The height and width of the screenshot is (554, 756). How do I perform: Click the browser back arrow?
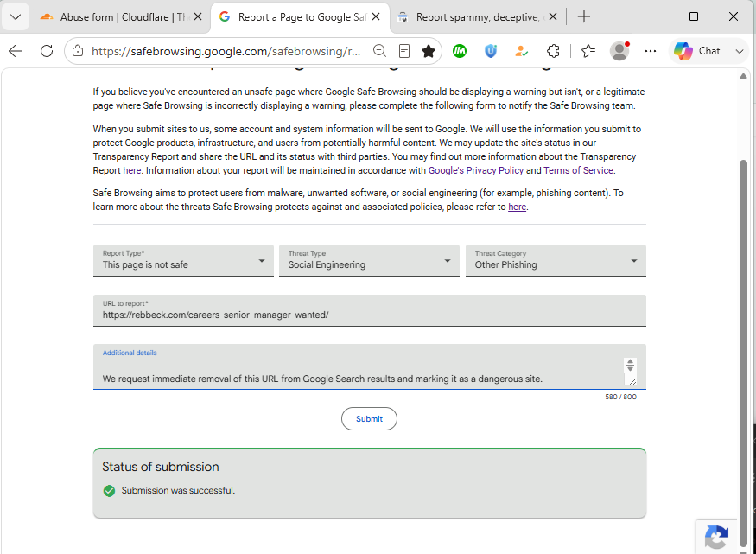coord(16,51)
